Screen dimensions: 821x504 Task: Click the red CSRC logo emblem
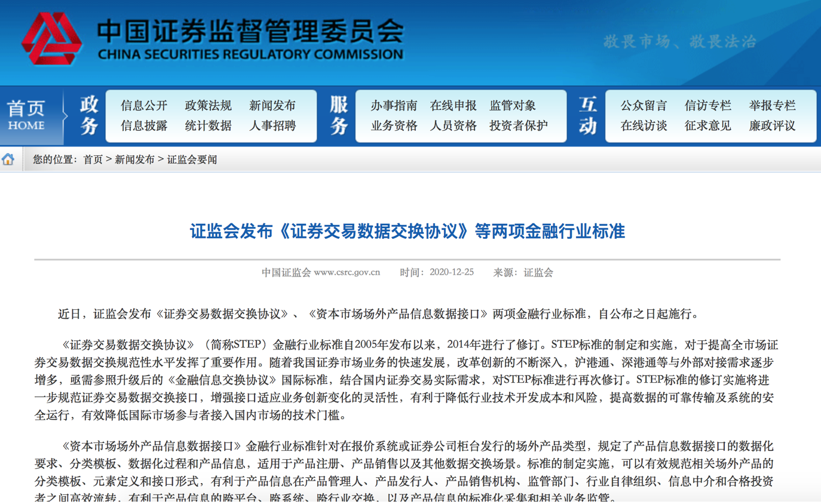(52, 38)
